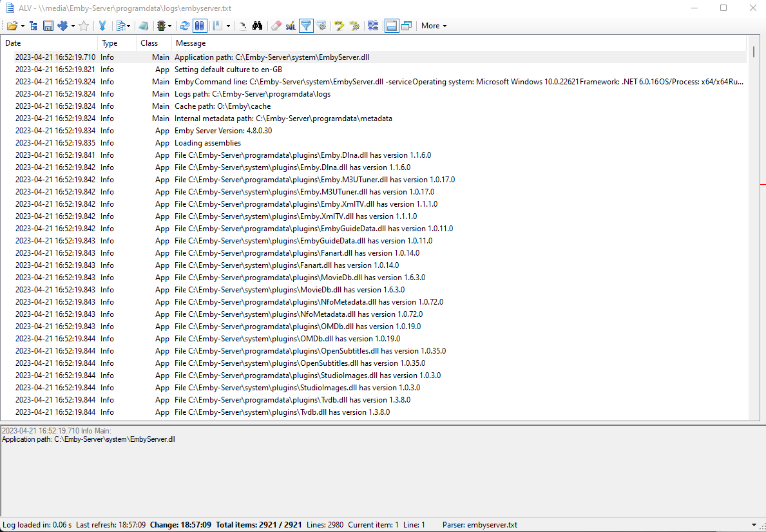Screen dimensions: 766x532
Task: Click the bookmark toolbar icon
Action: pyautogui.click(x=218, y=26)
